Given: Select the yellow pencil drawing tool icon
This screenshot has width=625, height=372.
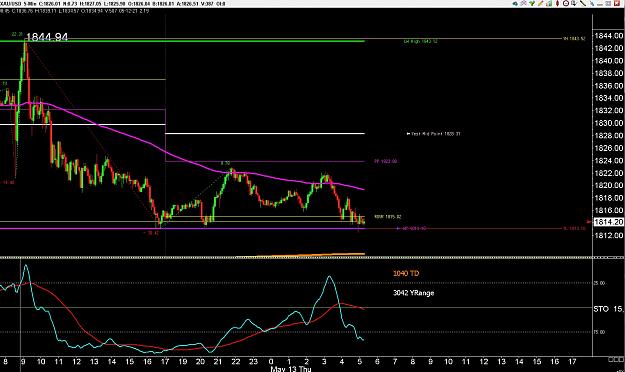Looking at the screenshot, I should [x=540, y=3].
